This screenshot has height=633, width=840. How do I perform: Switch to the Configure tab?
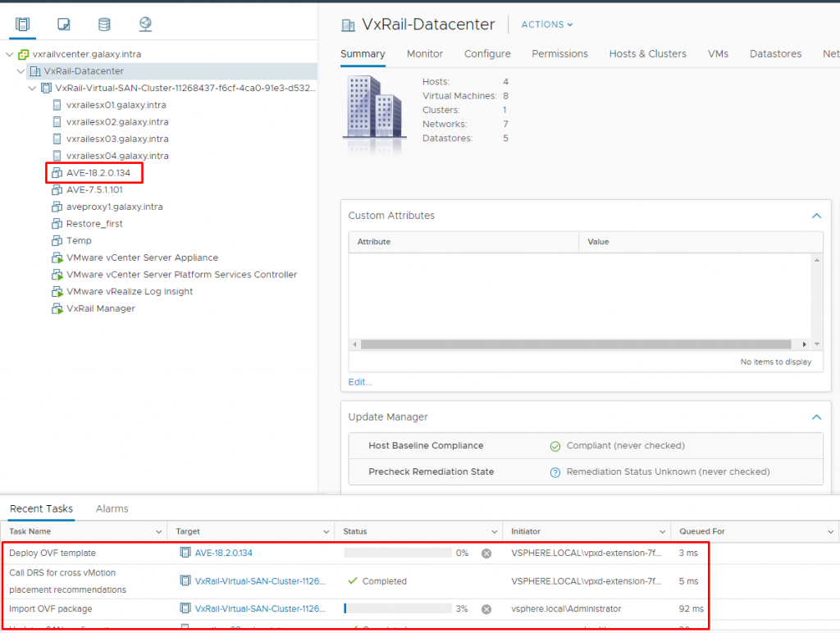point(487,54)
